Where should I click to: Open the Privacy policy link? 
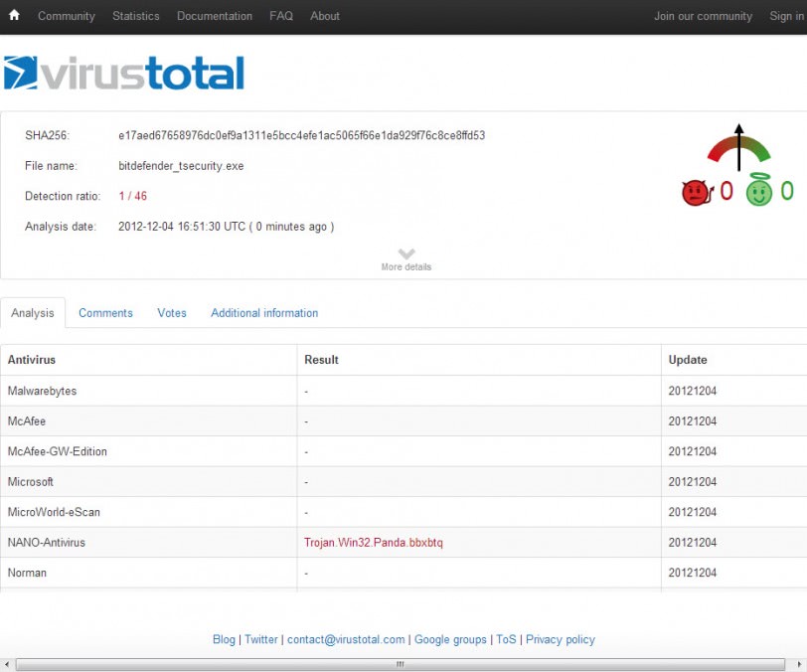click(x=561, y=639)
